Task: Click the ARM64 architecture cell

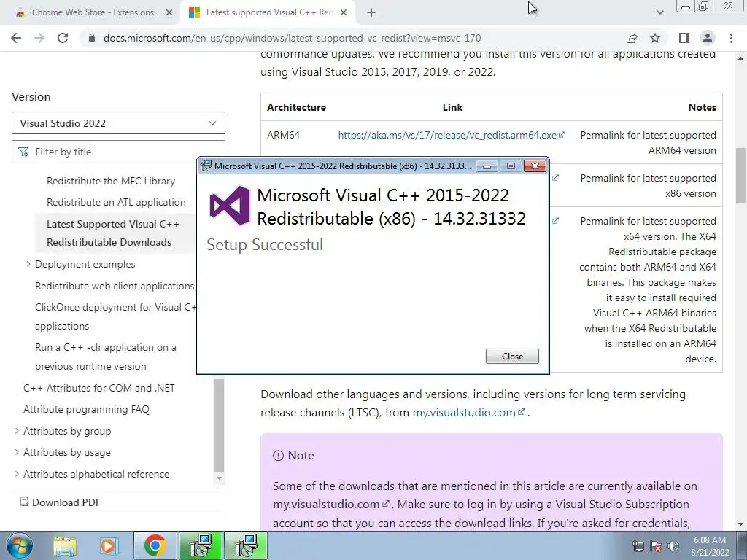Action: click(284, 135)
